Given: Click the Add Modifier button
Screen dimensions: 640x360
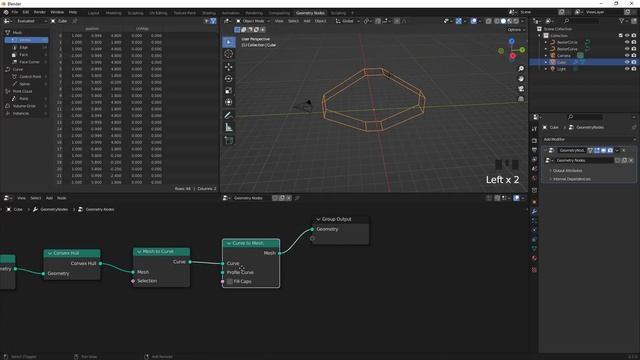Looking at the screenshot, I should pos(588,139).
